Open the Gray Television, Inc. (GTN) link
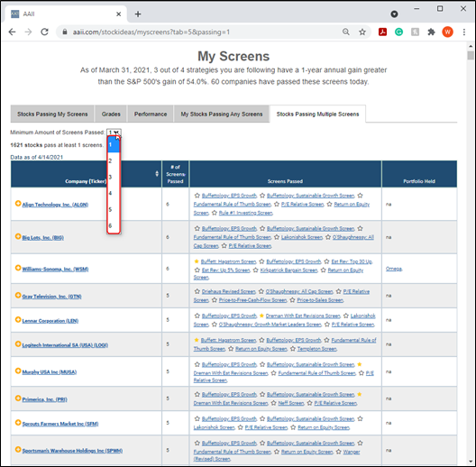 [51, 297]
